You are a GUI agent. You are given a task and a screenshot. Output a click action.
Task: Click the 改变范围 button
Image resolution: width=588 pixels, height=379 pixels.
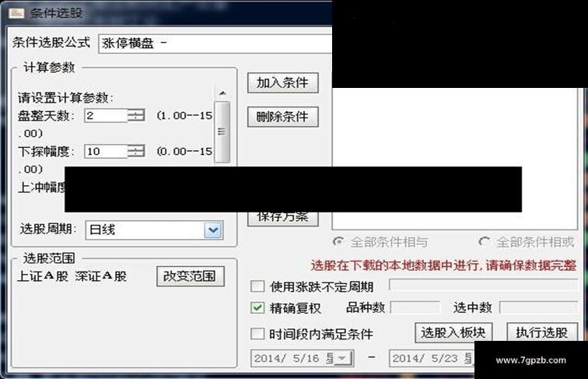191,276
